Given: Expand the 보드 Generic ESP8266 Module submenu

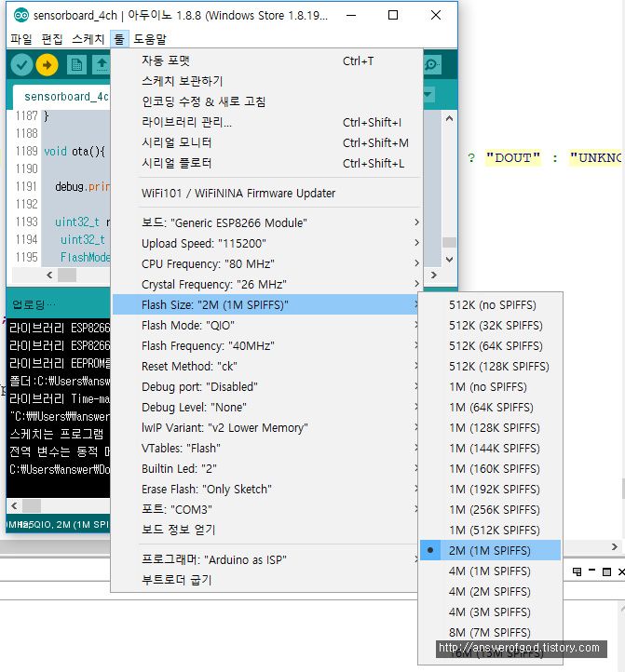Looking at the screenshot, I should click(x=266, y=222).
